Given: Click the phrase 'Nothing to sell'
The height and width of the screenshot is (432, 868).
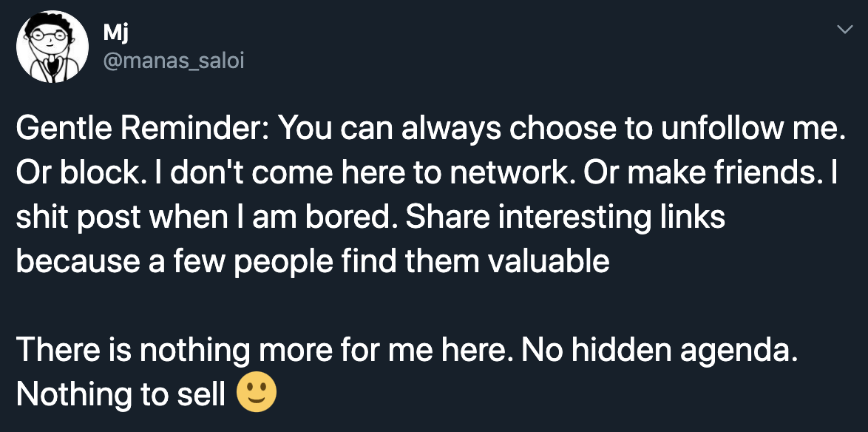Looking at the screenshot, I should (x=121, y=395).
